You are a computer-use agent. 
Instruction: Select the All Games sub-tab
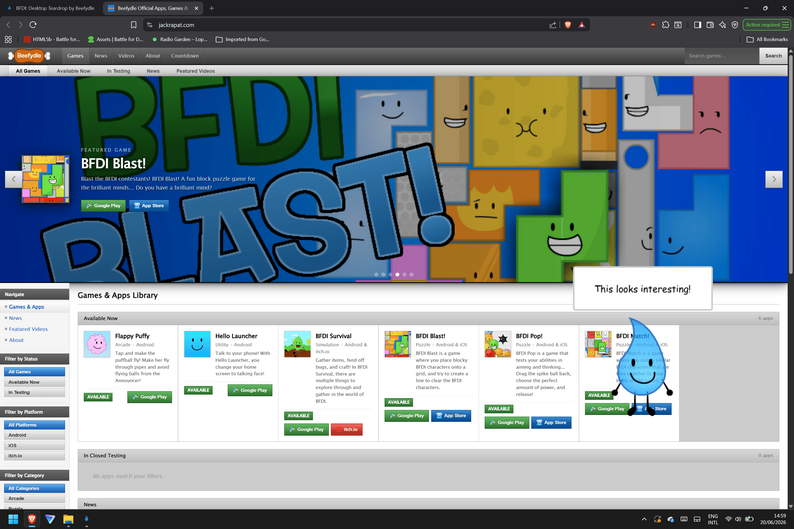28,71
